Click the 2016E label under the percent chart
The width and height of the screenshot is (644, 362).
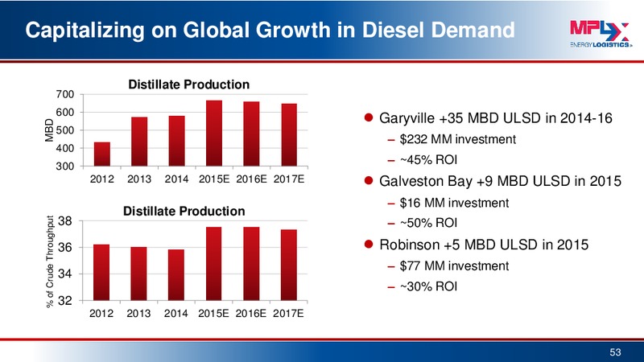click(x=251, y=313)
